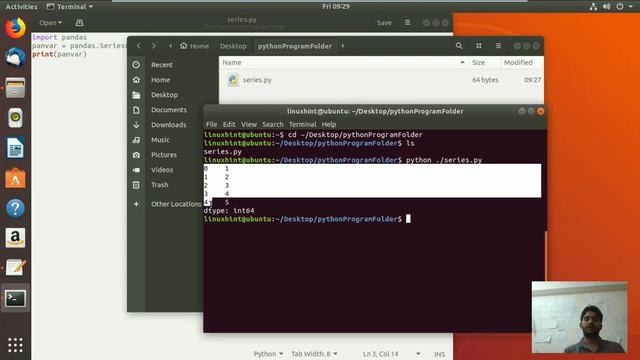
Task: Go to Desktop in the path bar
Action: 233,46
